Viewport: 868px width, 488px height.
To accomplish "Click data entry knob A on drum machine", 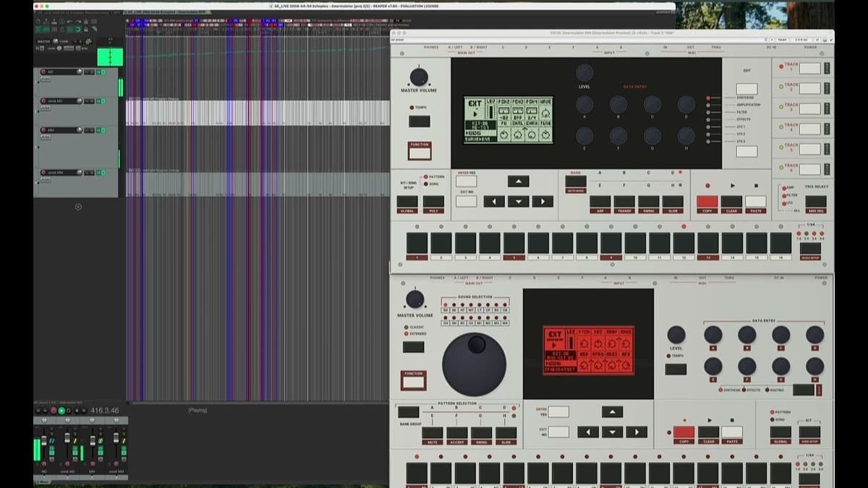I will pos(713,335).
